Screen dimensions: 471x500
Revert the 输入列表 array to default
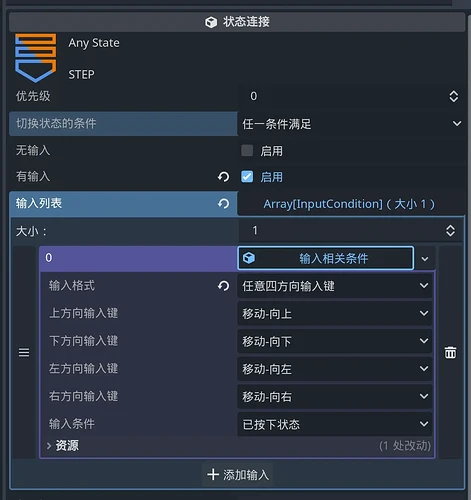pyautogui.click(x=224, y=204)
